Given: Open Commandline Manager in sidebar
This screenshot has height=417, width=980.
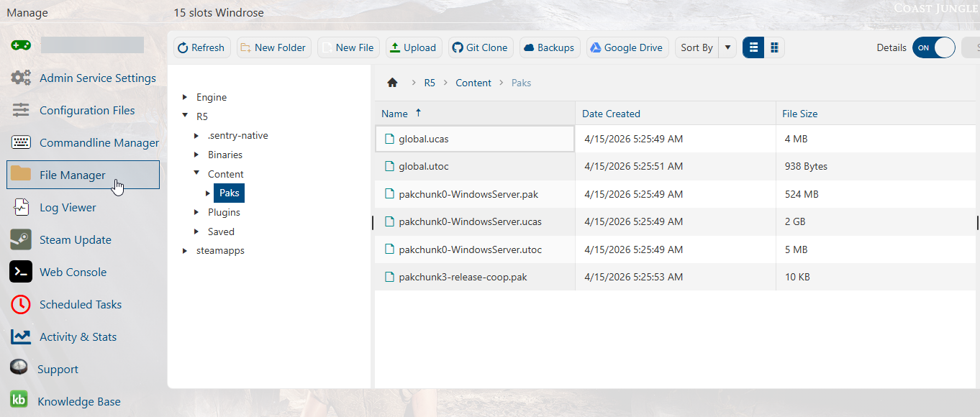Looking at the screenshot, I should coord(99,142).
